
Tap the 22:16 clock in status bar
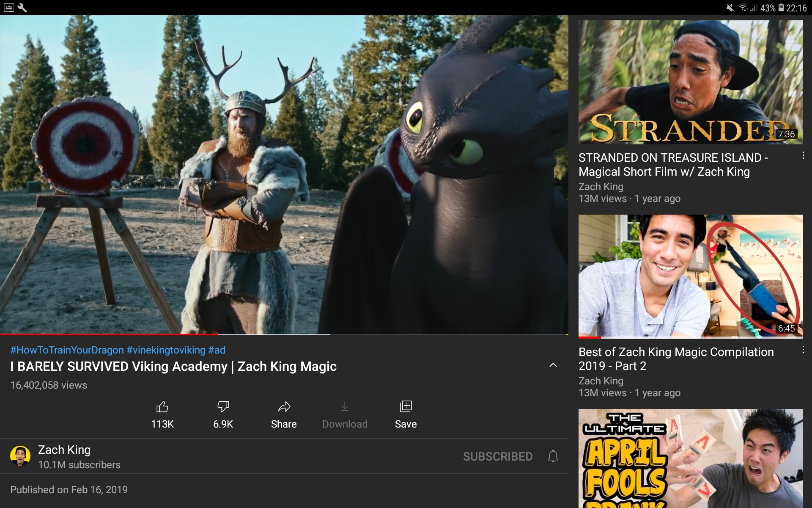[796, 8]
